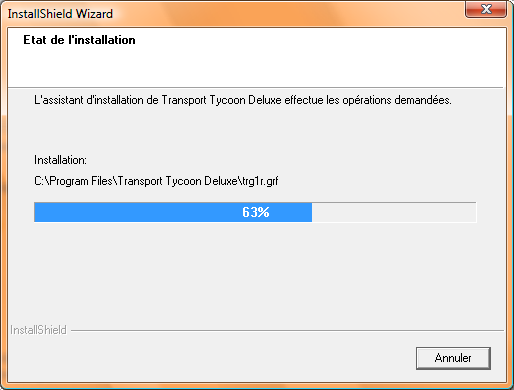This screenshot has height=390, width=514.
Task: Click the empty unfilled portion of progress bar
Action: click(x=394, y=212)
